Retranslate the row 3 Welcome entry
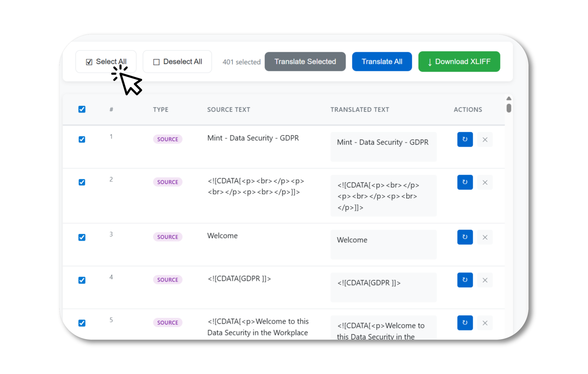 tap(465, 237)
